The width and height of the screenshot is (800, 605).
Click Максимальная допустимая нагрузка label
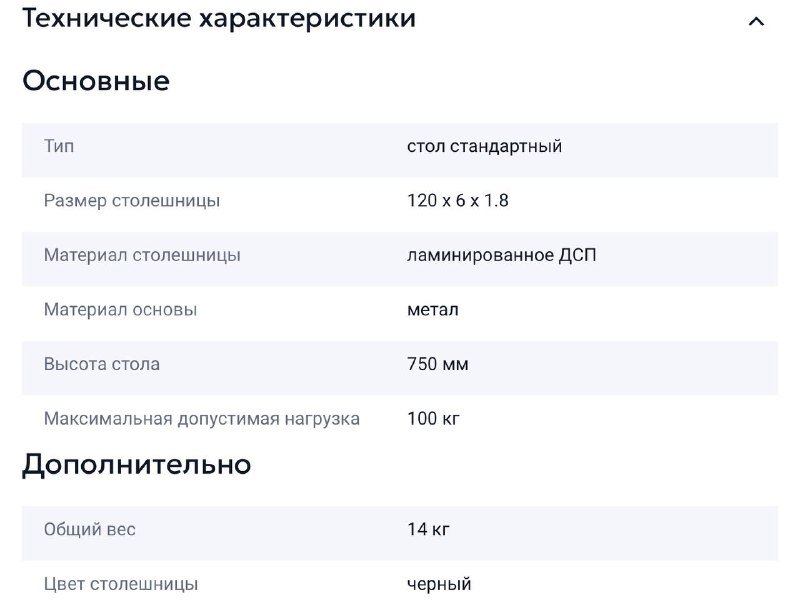click(202, 418)
